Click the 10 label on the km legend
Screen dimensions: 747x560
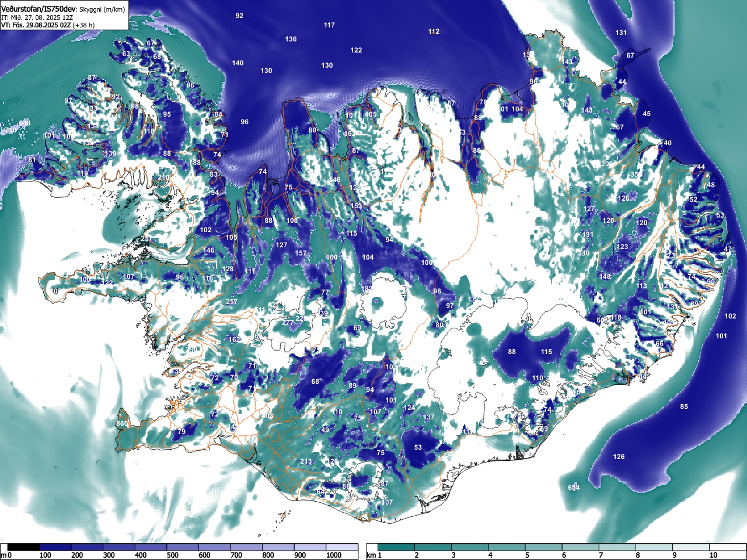[x=713, y=555]
